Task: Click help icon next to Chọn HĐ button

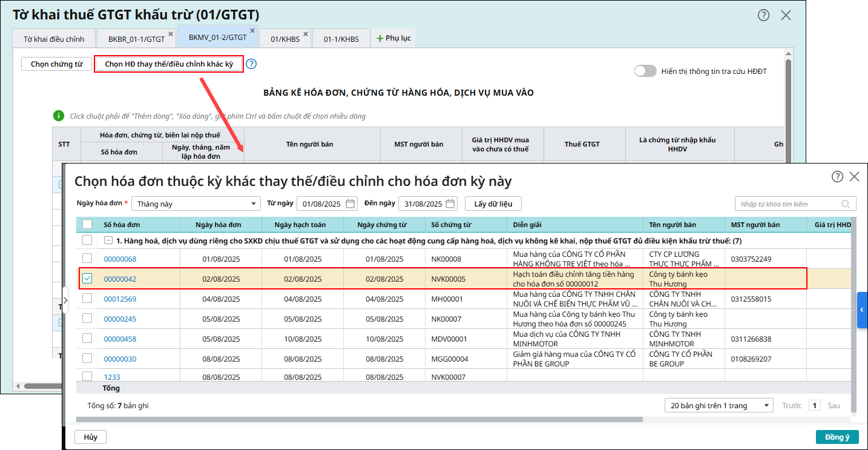Action: coord(251,64)
